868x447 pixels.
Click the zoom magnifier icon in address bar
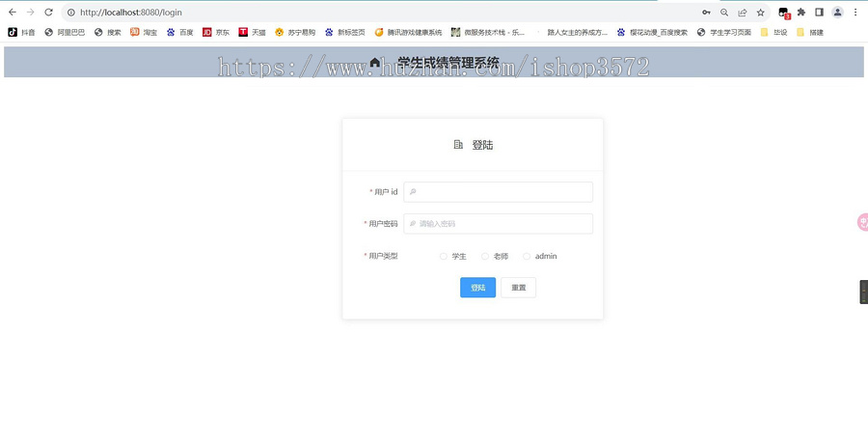[724, 13]
